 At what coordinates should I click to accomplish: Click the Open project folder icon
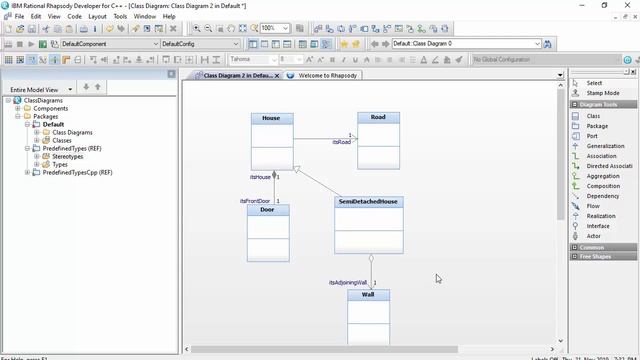(20, 29)
